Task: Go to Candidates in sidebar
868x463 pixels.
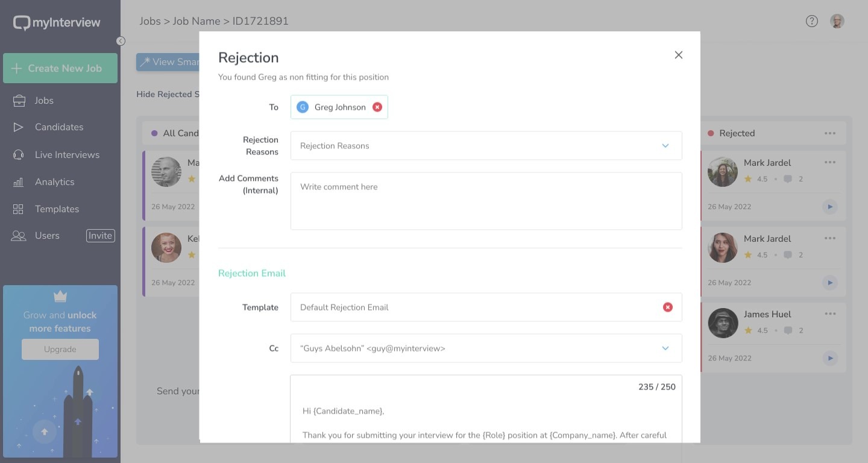Action: click(59, 127)
